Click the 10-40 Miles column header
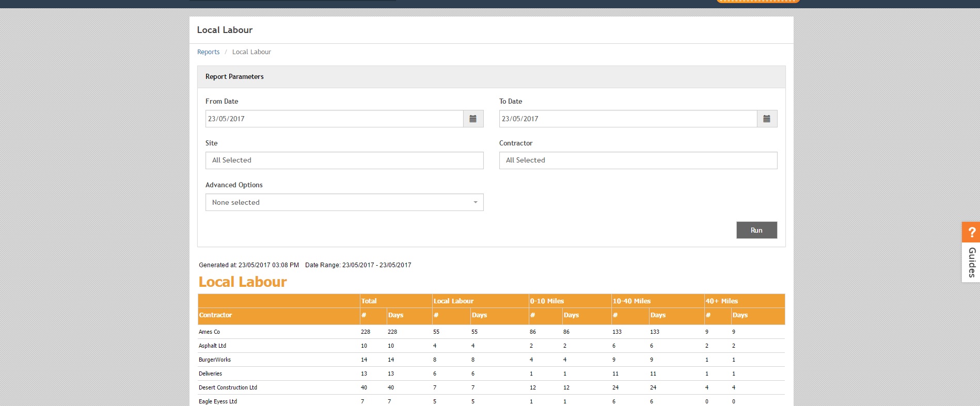Screen dimensions: 980x406 (x=631, y=301)
